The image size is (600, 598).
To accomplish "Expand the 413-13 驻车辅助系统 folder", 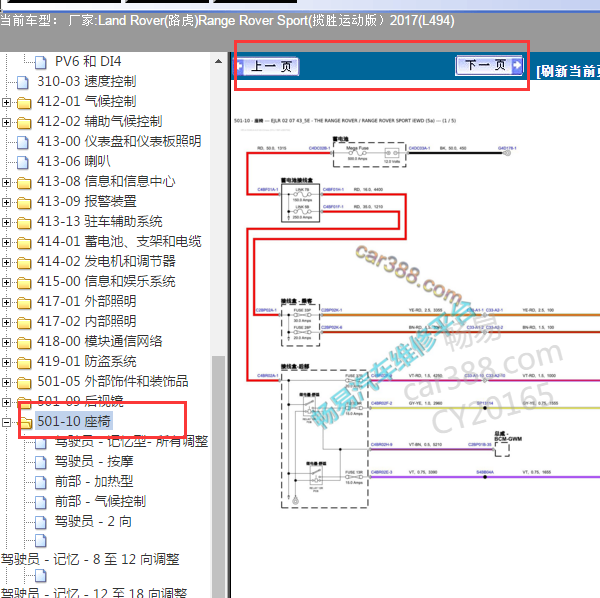I will [6, 222].
